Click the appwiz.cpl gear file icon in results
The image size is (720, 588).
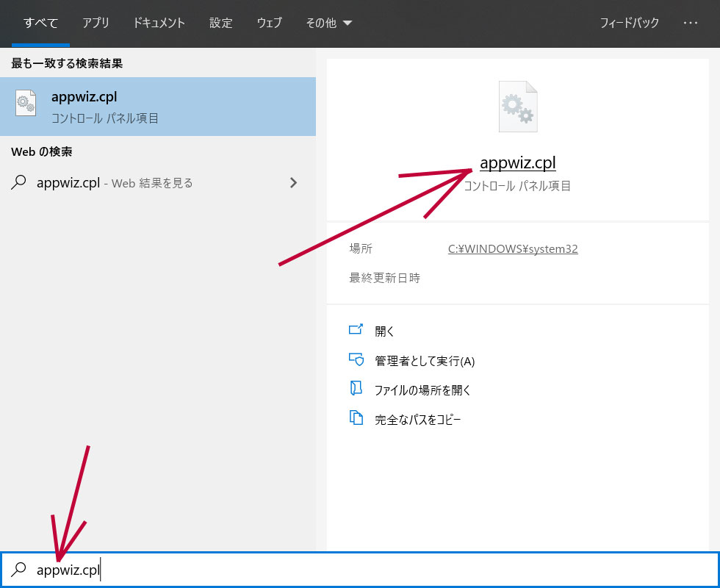pos(25,103)
